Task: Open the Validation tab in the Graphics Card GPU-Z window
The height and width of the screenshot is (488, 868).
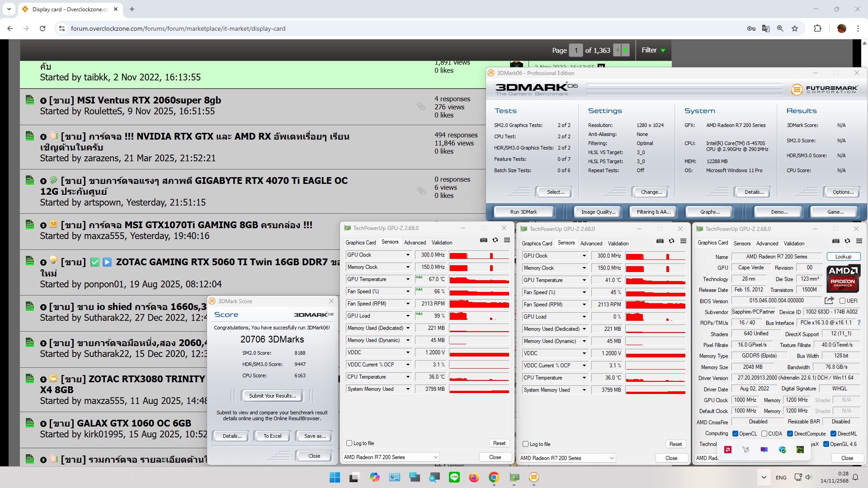Action: pos(794,243)
